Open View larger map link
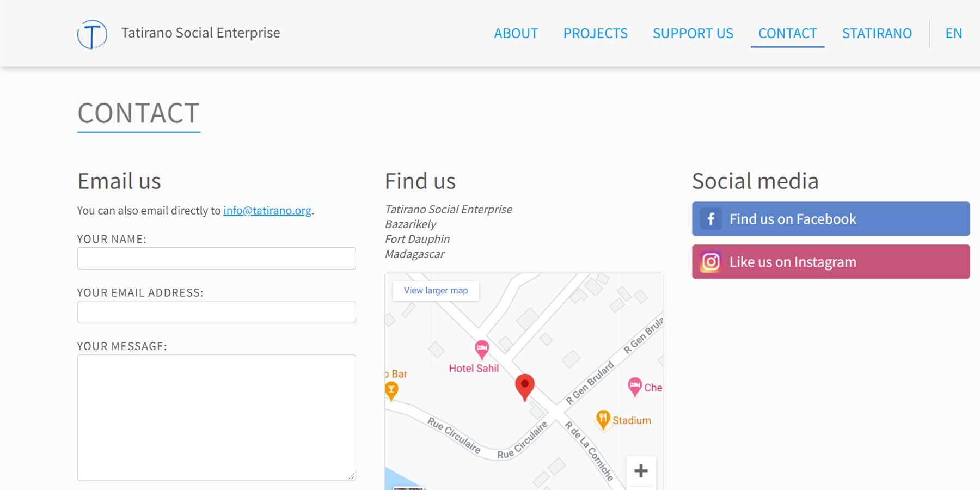Image resolution: width=980 pixels, height=490 pixels. pyautogui.click(x=436, y=291)
